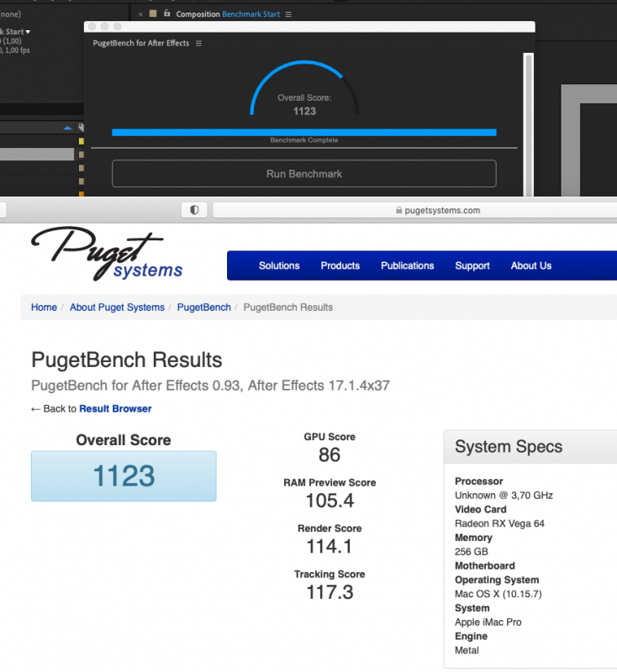Screen dimensions: 617x672
Task: Click the OS value 'Mac OS X (10.15.7)'
Action: point(498,594)
